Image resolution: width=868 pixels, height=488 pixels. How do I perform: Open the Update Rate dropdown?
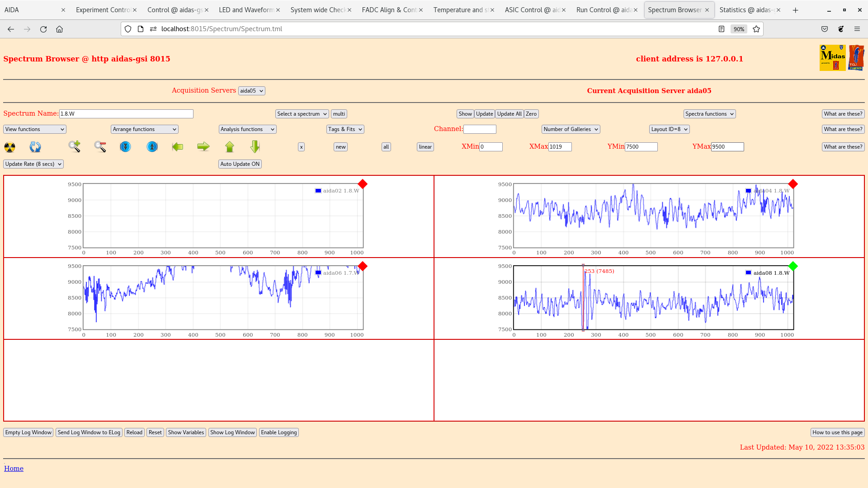pyautogui.click(x=33, y=164)
